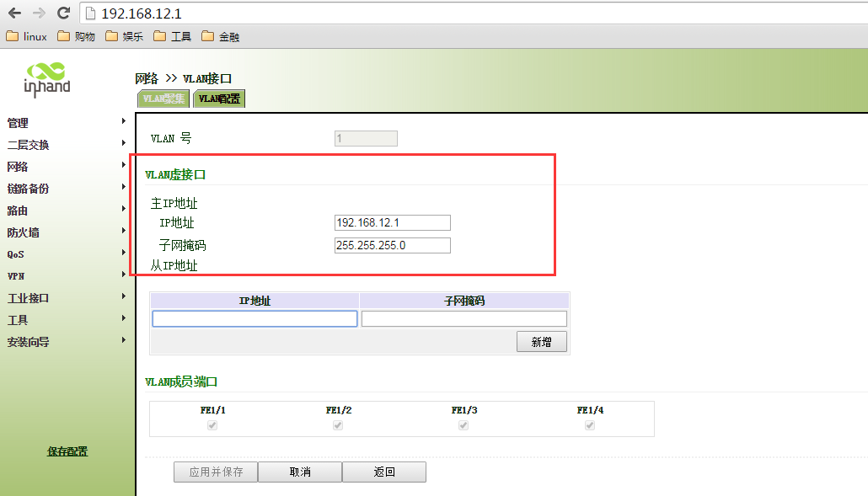Open the 金融 bookmark folder

(x=220, y=36)
